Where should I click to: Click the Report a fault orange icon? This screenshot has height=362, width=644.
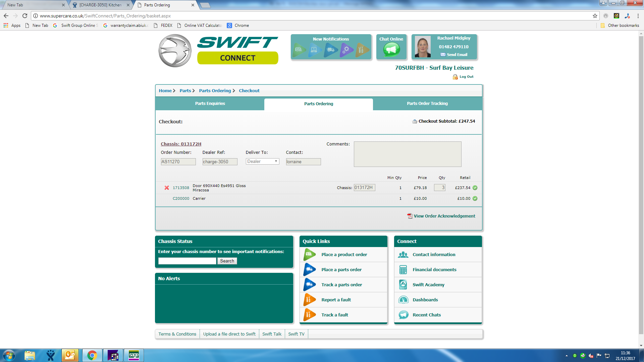tap(309, 300)
